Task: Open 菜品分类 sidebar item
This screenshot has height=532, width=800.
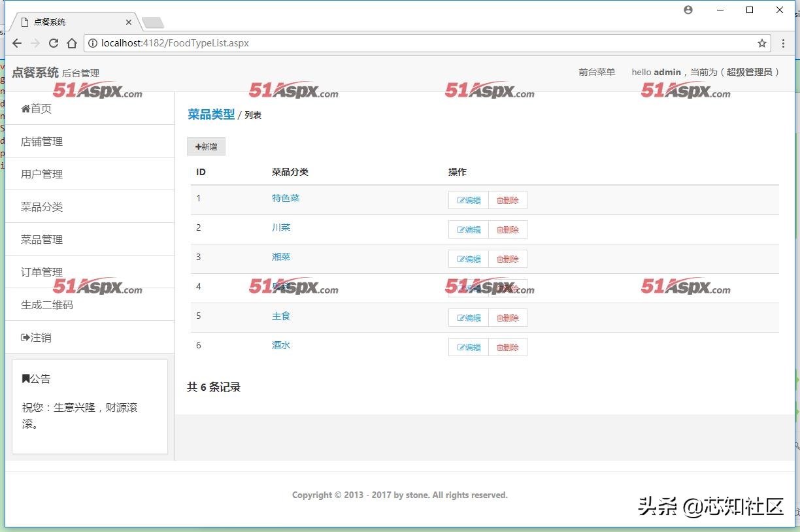Action: tap(90, 207)
